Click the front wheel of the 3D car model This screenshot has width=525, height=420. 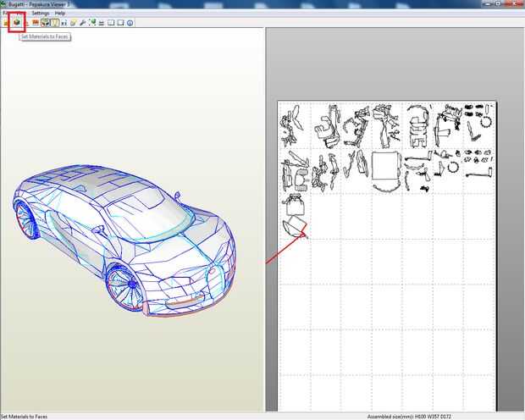pyautogui.click(x=124, y=285)
